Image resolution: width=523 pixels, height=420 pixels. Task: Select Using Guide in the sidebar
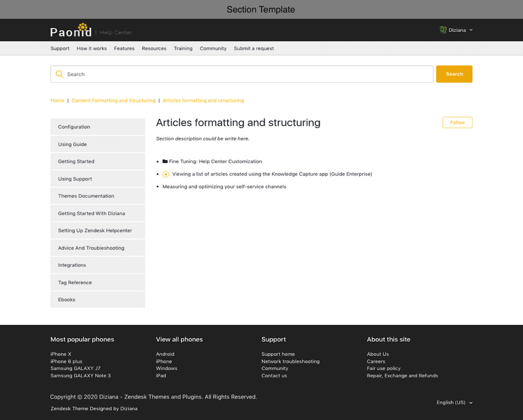point(98,144)
